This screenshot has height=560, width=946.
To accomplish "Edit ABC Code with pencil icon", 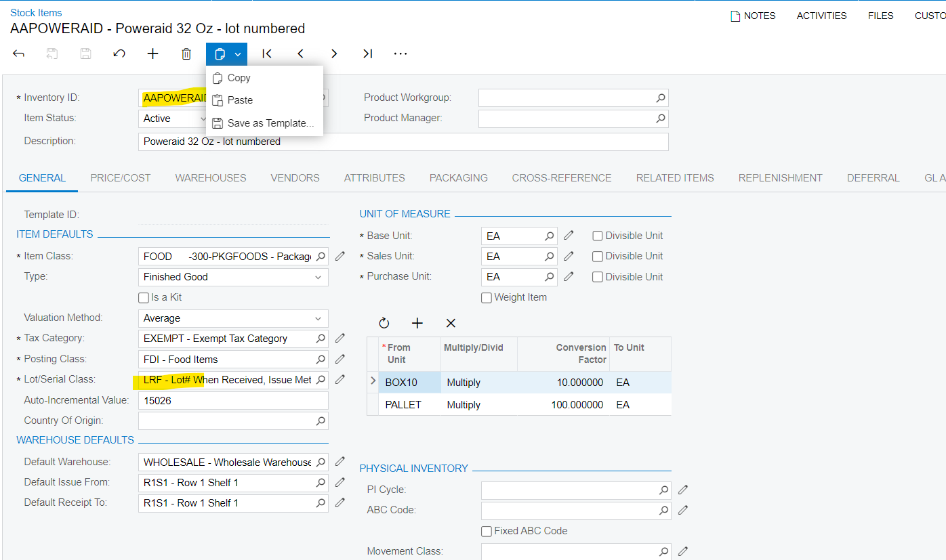I will click(x=683, y=510).
